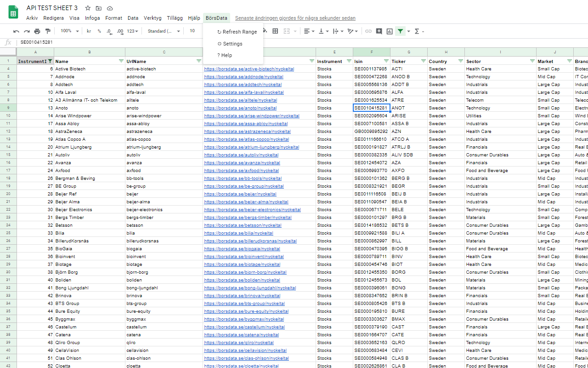Open the Redigera menu
Viewport: 588px width, 368px height.
click(x=54, y=18)
